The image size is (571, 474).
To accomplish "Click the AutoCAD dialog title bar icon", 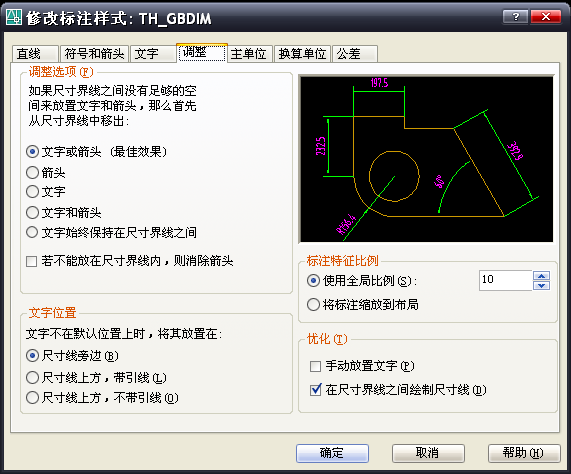I will [14, 17].
